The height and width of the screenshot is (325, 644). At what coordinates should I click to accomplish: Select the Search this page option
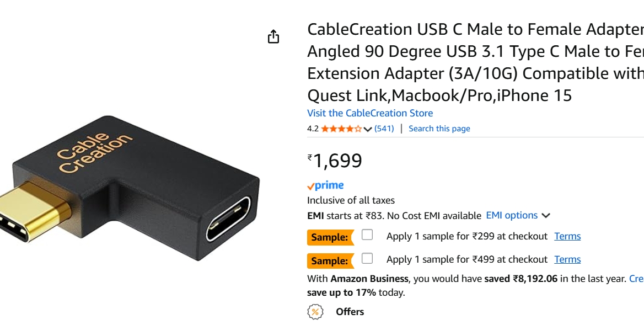pyautogui.click(x=439, y=128)
